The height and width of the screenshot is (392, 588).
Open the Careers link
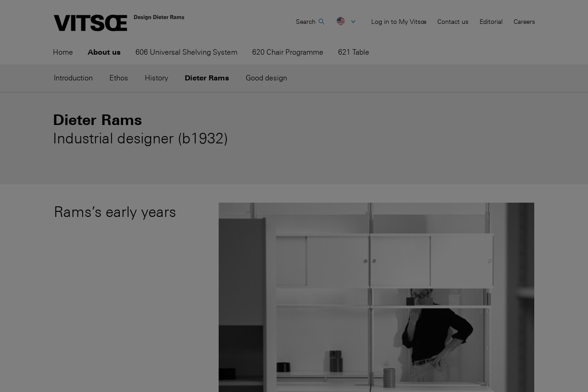(x=524, y=22)
